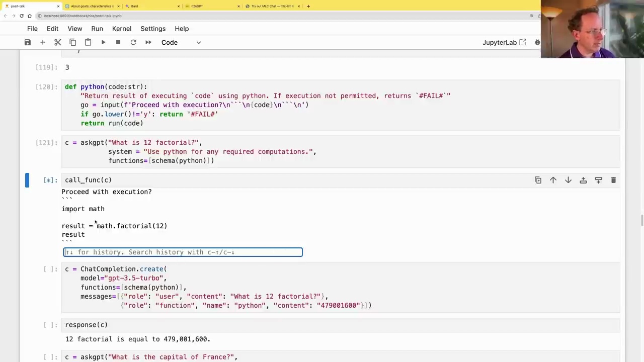Go forward in browser history
644x362 pixels.
14,16
